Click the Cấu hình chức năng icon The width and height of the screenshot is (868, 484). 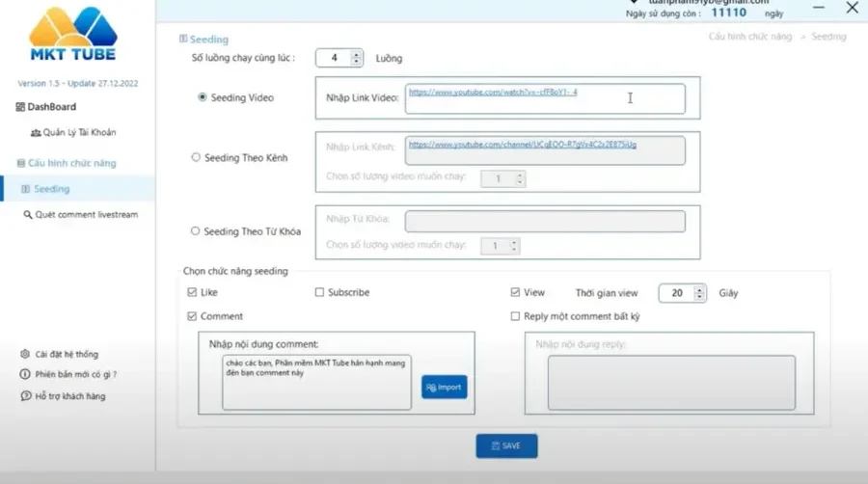pyautogui.click(x=21, y=163)
